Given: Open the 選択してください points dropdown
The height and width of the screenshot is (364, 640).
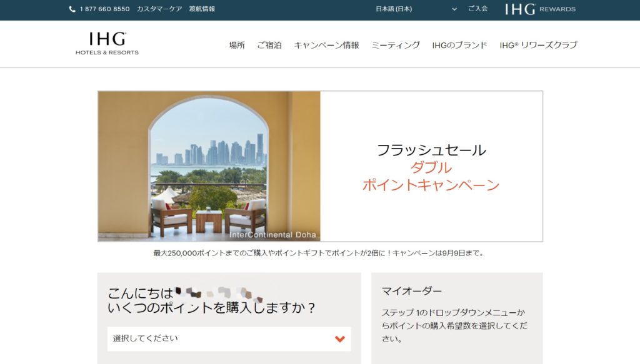Looking at the screenshot, I should click(229, 339).
